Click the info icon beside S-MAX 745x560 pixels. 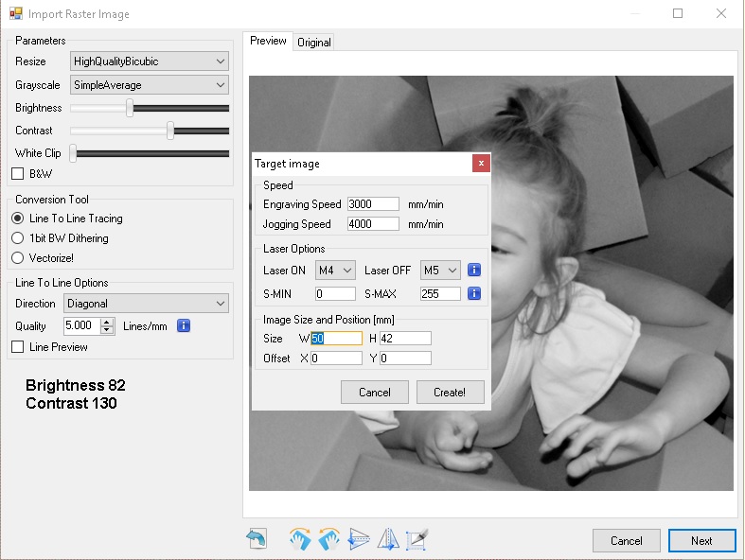pyautogui.click(x=475, y=293)
